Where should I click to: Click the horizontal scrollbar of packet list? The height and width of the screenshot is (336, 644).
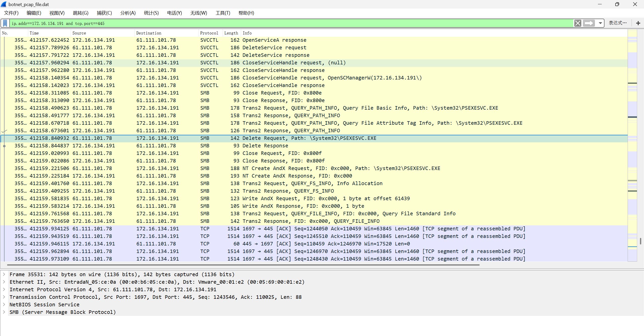[243, 265]
